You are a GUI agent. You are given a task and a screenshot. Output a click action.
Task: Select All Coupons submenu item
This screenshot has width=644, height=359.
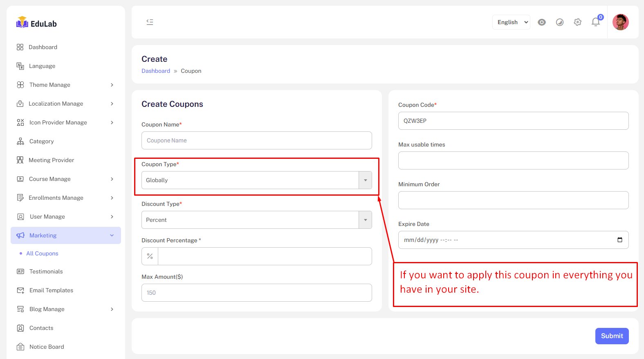(x=42, y=253)
